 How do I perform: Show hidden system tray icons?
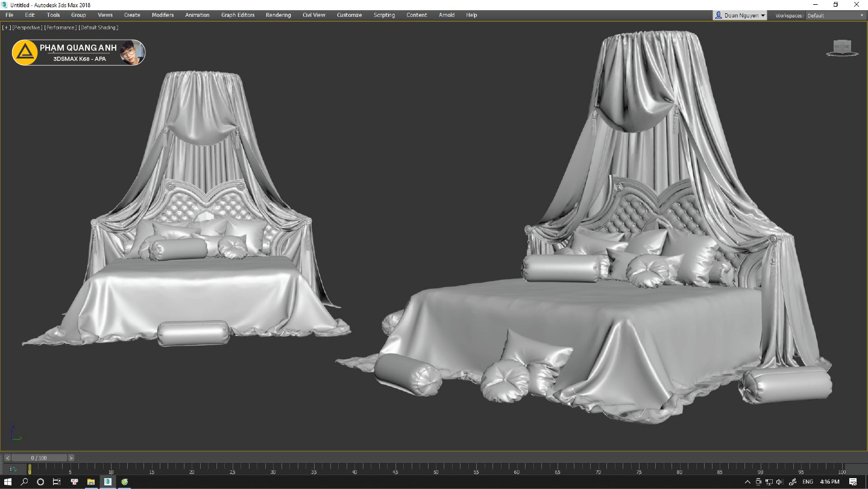(747, 482)
